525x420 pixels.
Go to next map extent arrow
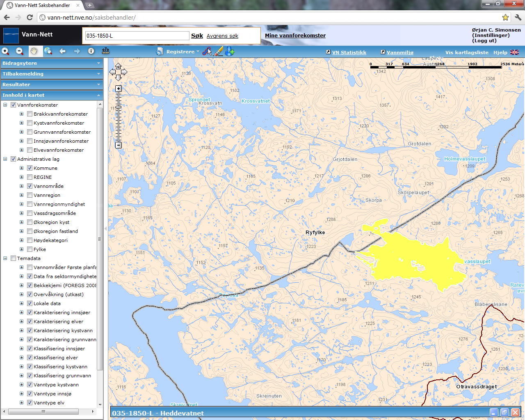pos(77,51)
